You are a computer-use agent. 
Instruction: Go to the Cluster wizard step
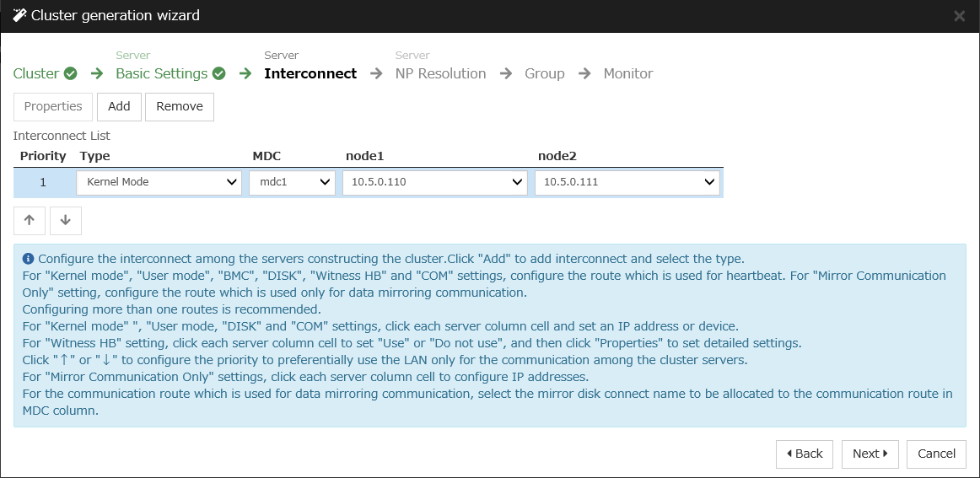coord(36,73)
